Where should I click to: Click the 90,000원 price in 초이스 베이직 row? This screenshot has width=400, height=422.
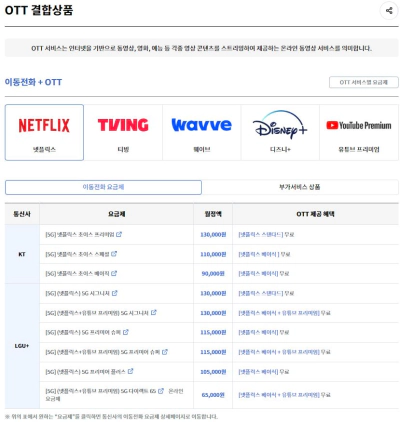pos(213,274)
